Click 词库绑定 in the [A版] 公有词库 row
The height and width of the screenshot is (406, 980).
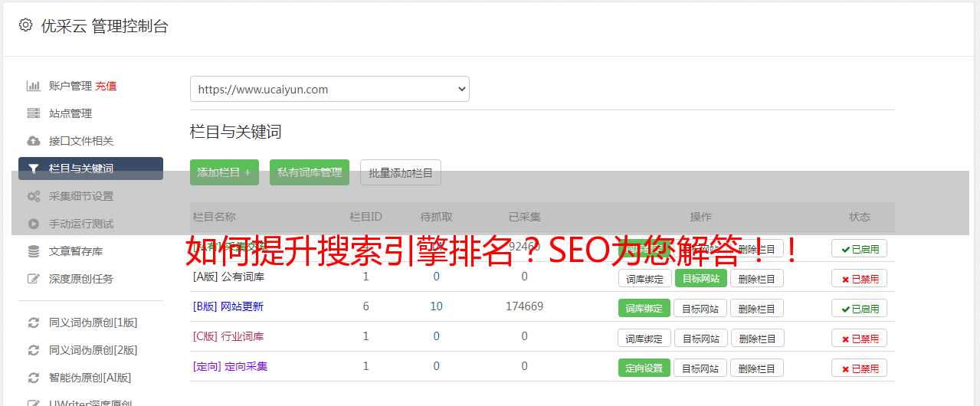(644, 278)
